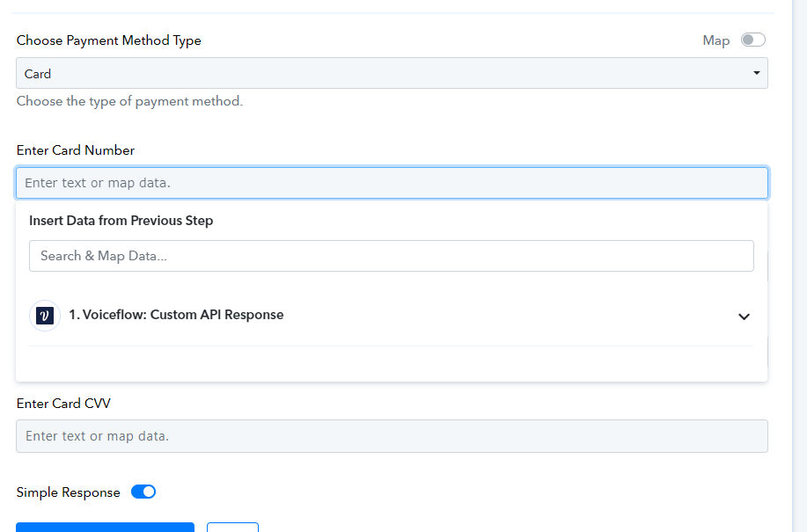807x532 pixels.
Task: Disable the Simple Response toggle
Action: point(143,492)
